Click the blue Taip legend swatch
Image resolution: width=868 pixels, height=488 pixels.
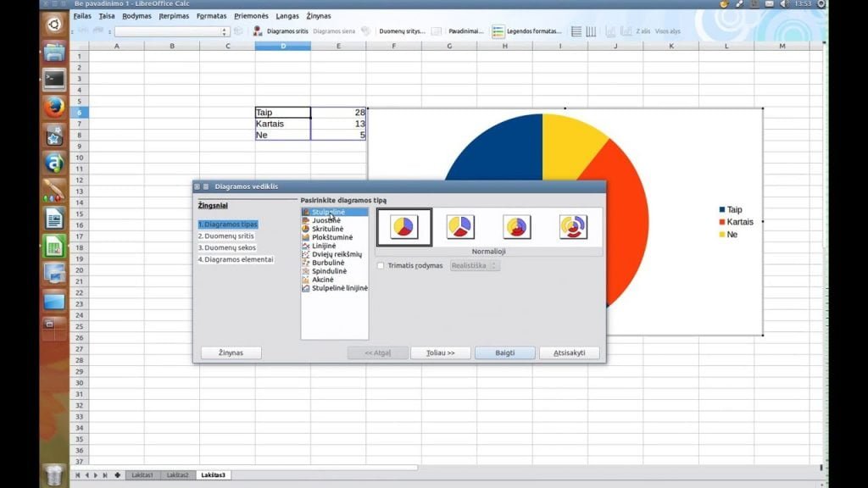[x=722, y=210]
